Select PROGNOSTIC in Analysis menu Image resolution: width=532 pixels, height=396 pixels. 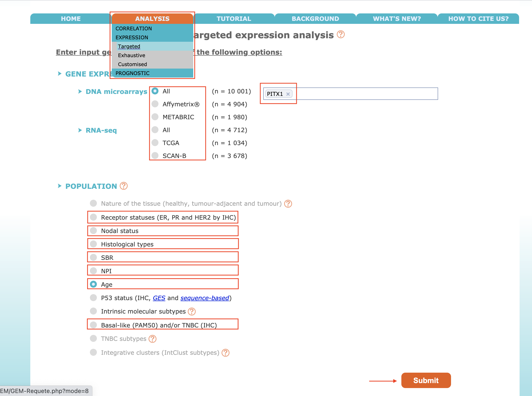coord(152,73)
